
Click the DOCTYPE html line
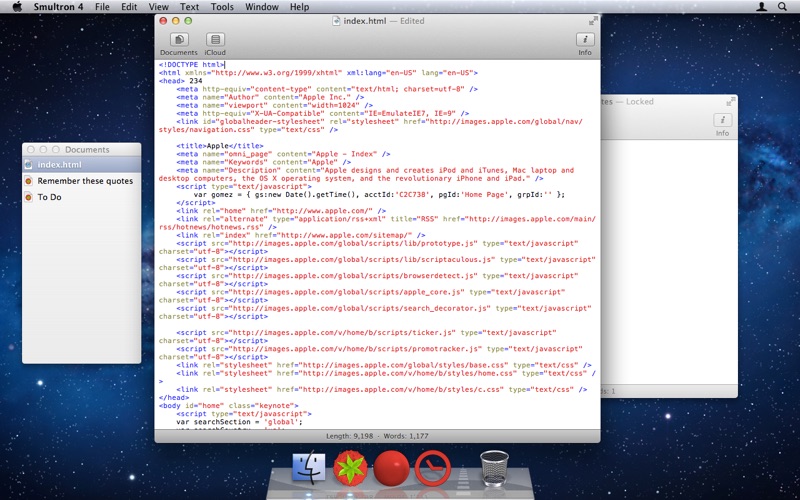tap(191, 65)
